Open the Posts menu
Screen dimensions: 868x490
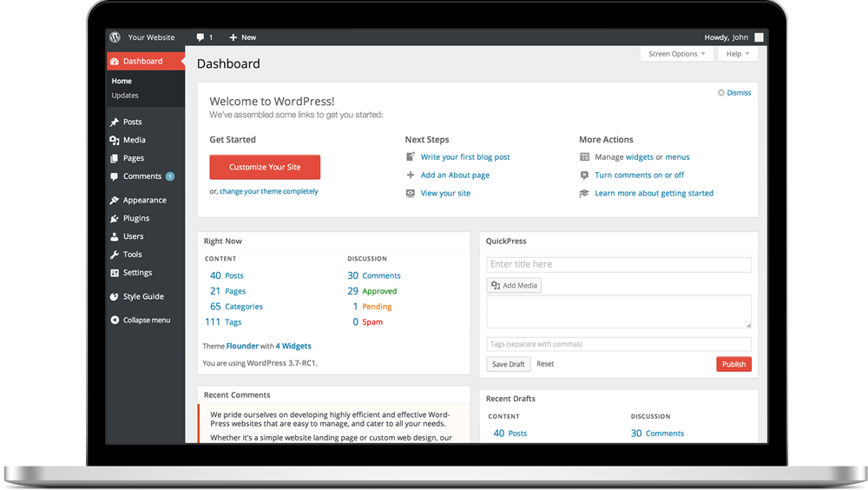click(x=132, y=122)
